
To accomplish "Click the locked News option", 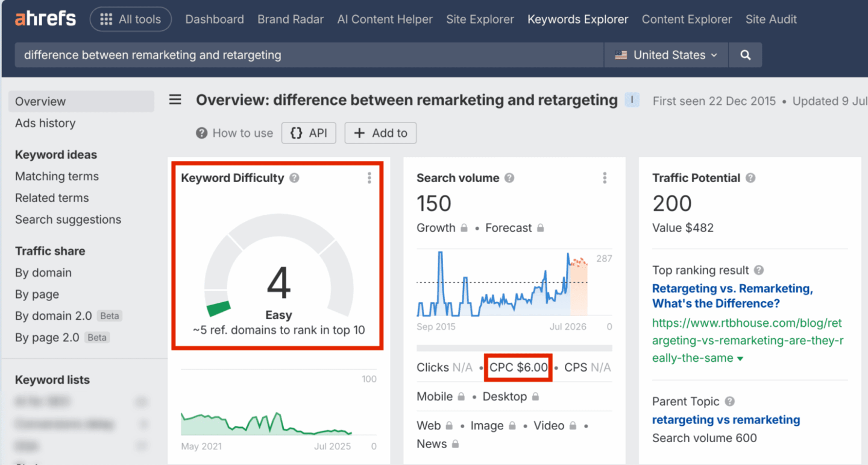I will [438, 444].
